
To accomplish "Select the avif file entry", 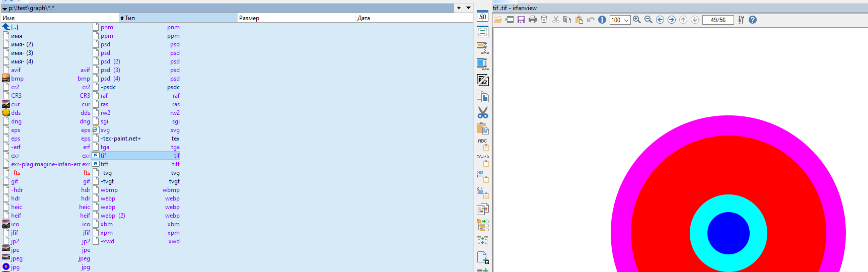I will pos(46,70).
